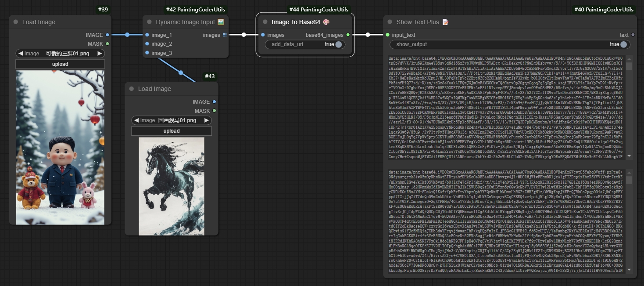This screenshot has height=286, width=644.
Task: Click input_text port of Show Text Plus
Action: tap(387, 35)
